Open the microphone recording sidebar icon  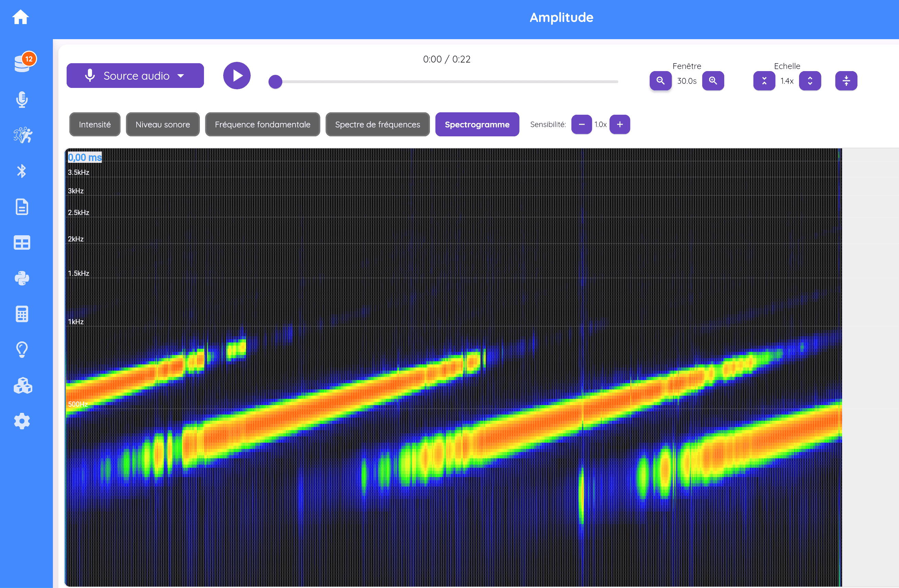[x=22, y=99]
